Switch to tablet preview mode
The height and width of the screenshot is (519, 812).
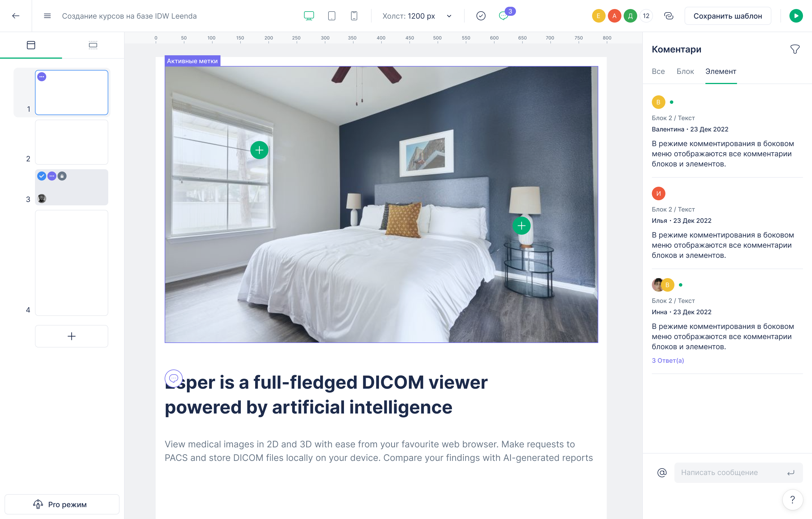pyautogui.click(x=332, y=16)
